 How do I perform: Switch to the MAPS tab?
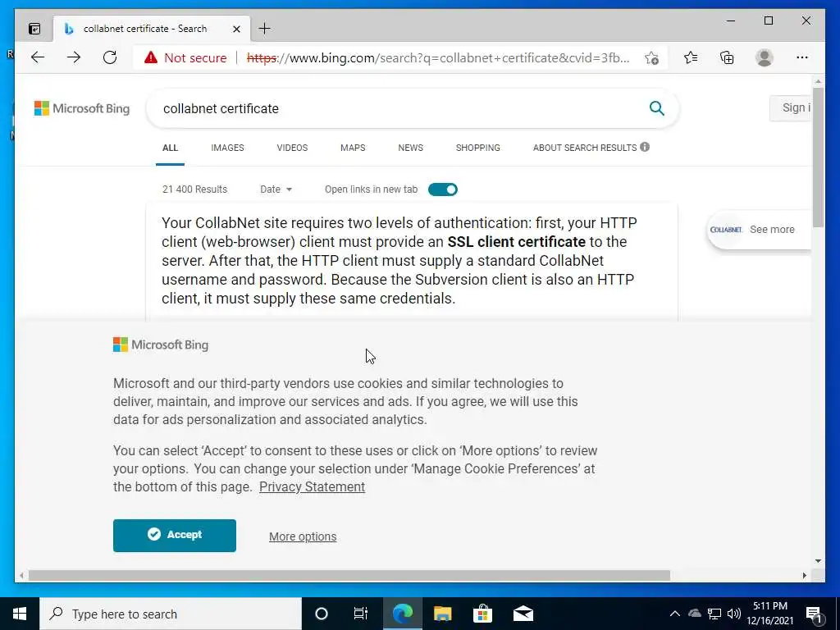[353, 148]
